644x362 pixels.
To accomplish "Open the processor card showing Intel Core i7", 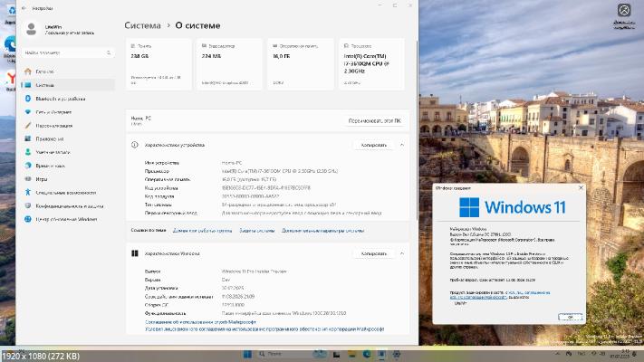I will point(371,64).
